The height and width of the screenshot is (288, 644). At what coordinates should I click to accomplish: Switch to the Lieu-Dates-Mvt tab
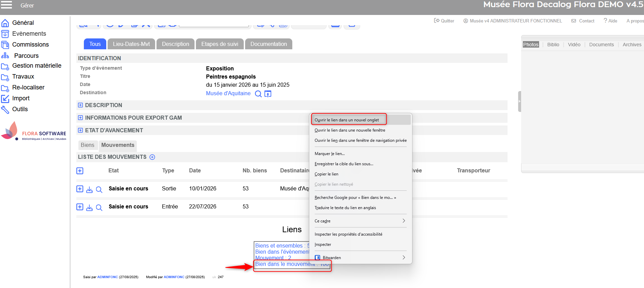click(x=131, y=44)
